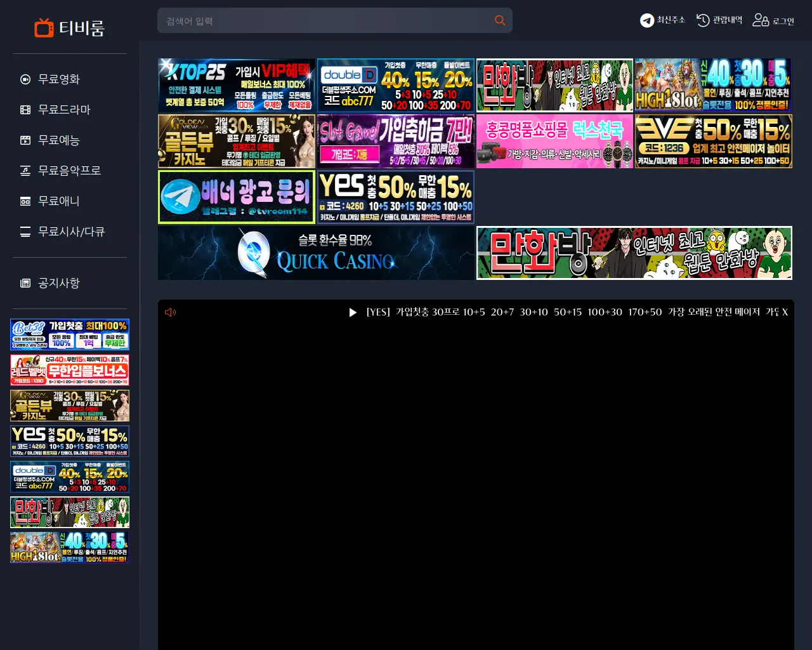Click the 로그인 user lock icon
Viewport: 812px width, 650px height.
click(x=761, y=20)
